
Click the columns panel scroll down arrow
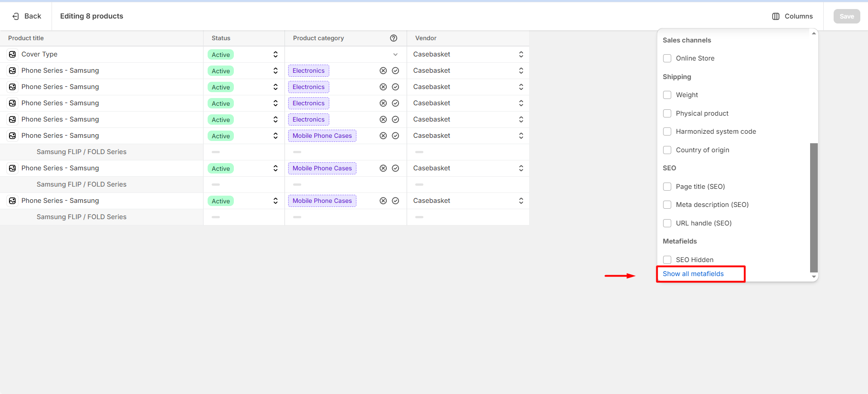coord(814,277)
